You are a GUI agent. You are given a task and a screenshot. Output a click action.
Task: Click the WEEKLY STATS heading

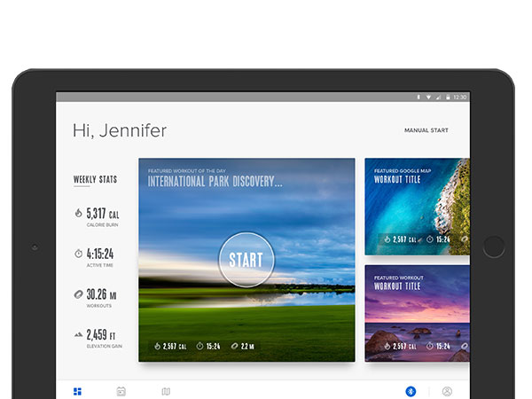pos(96,179)
